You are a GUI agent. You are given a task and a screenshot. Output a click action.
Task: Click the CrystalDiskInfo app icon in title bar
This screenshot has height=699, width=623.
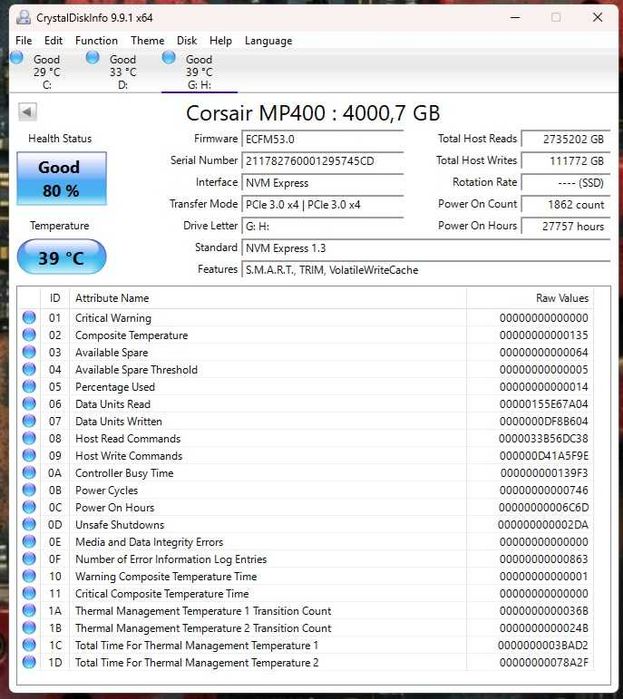23,17
